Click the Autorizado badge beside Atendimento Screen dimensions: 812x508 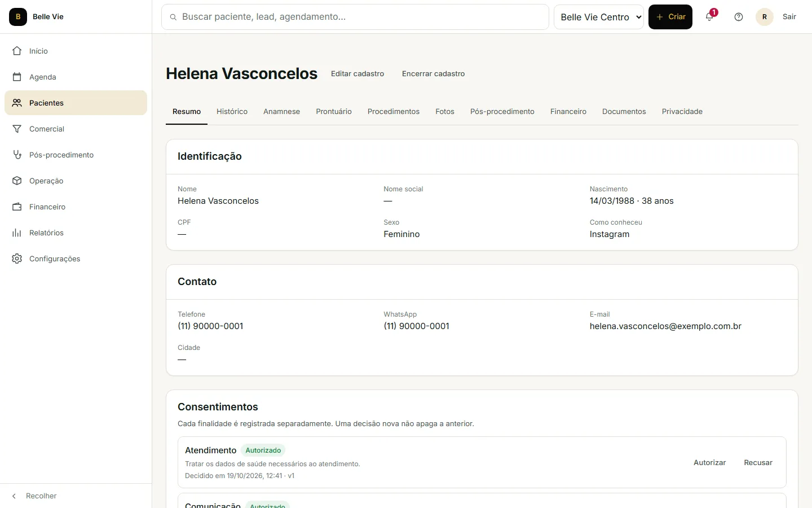pyautogui.click(x=263, y=450)
